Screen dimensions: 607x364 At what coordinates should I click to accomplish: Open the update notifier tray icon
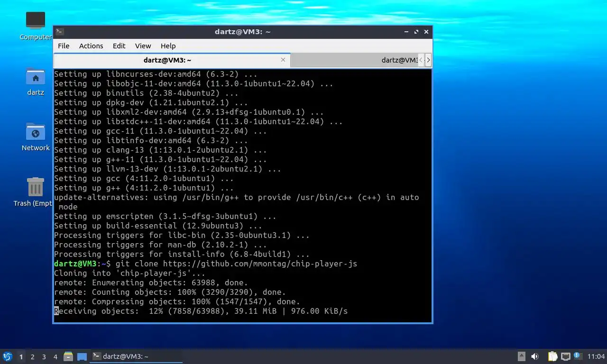pos(578,356)
